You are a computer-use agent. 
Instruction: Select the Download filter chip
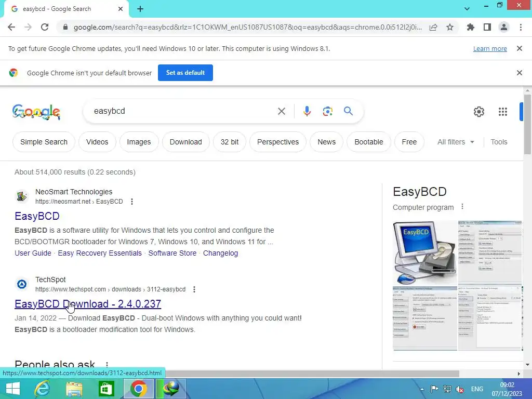[x=185, y=142]
